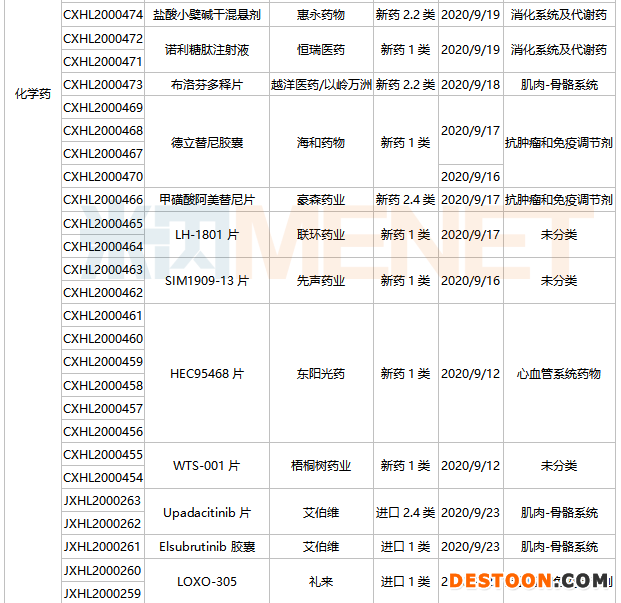Click the 甲磺酸阿美替尼片 cell
The width and height of the screenshot is (621, 603).
(x=207, y=200)
